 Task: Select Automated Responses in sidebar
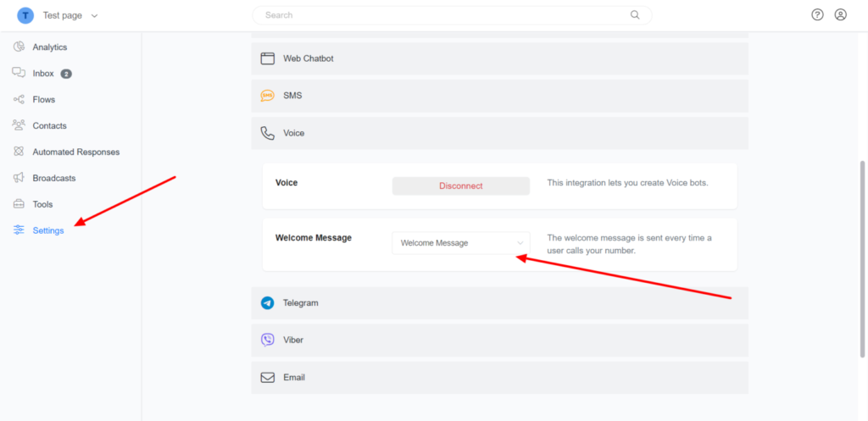tap(75, 152)
